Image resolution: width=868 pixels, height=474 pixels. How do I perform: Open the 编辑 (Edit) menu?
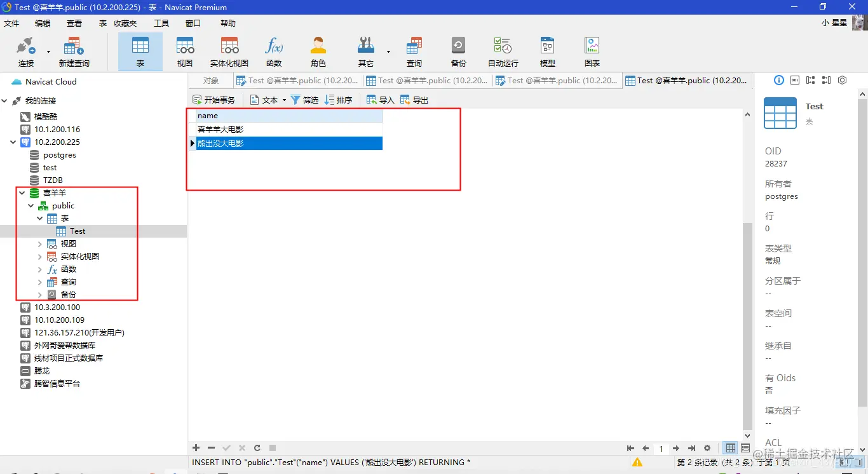43,23
